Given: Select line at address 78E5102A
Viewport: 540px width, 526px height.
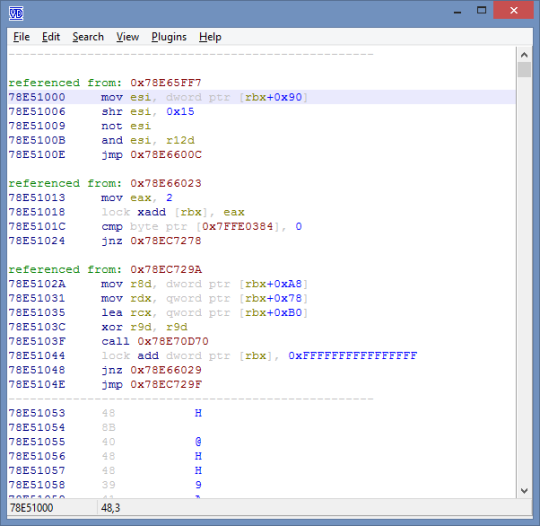Looking at the screenshot, I should pos(262,284).
